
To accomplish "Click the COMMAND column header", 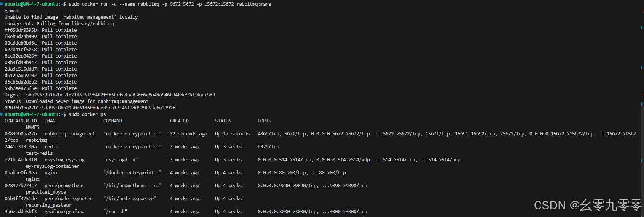I will point(113,121).
